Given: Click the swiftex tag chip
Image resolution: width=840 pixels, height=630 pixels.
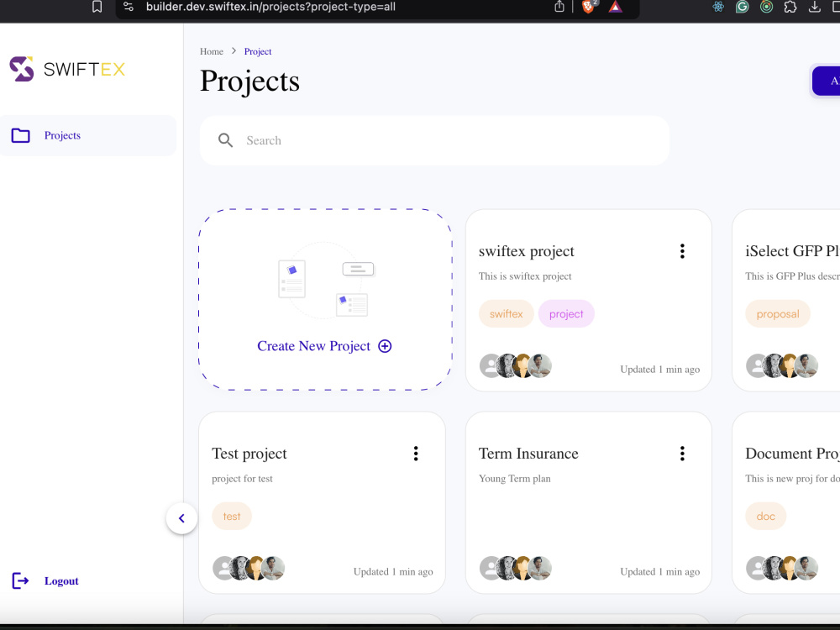Looking at the screenshot, I should coord(507,314).
